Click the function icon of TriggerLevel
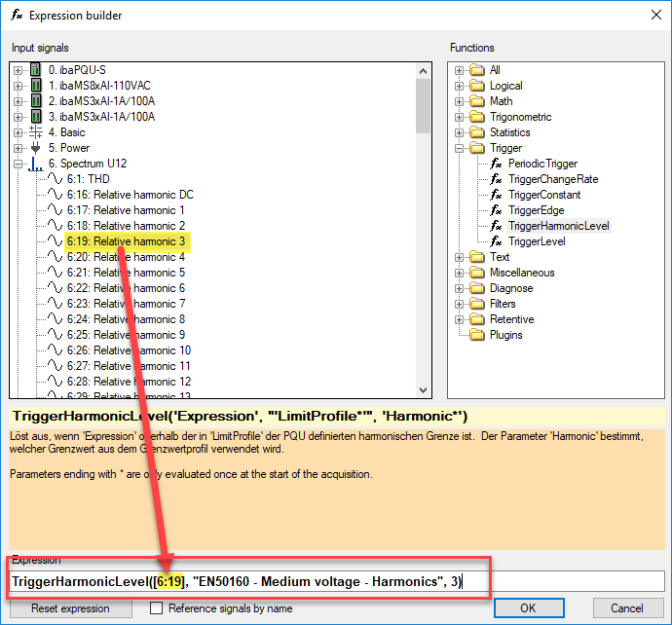The width and height of the screenshot is (672, 625). pyautogui.click(x=497, y=241)
